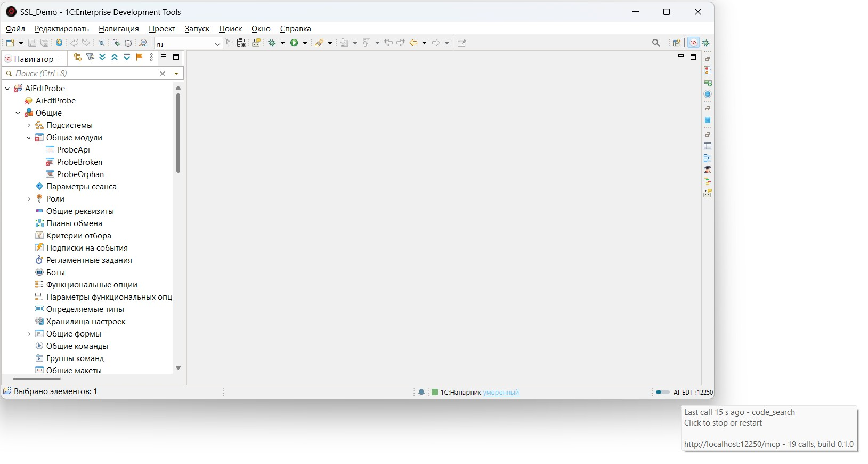Image resolution: width=868 pixels, height=464 pixels.
Task: Open the Редактировать menu
Action: (61, 29)
